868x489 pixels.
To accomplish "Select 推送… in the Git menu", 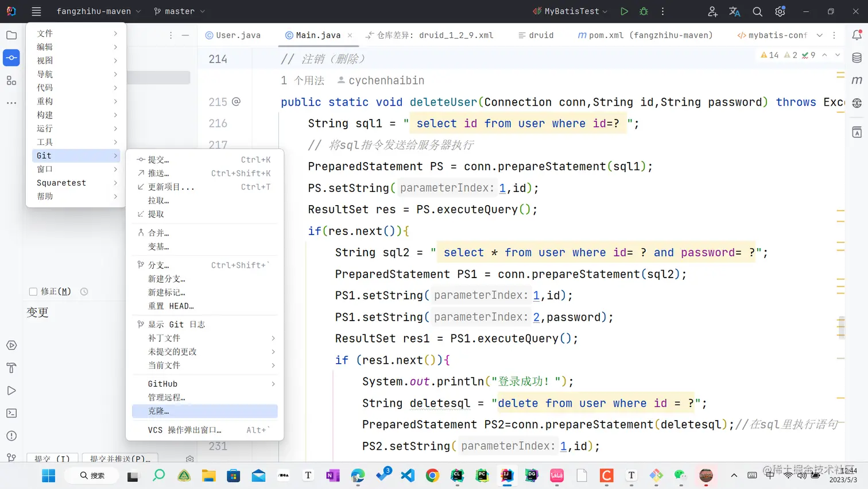I will click(205, 173).
